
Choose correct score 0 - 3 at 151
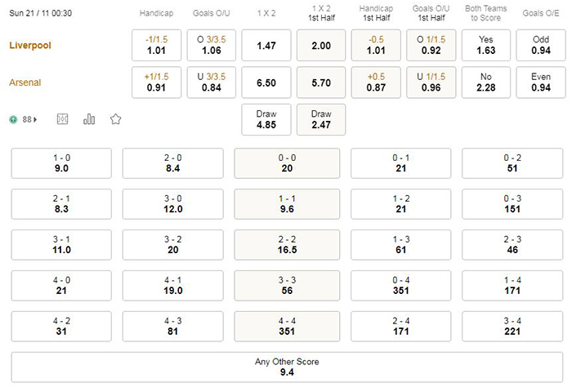click(512, 204)
